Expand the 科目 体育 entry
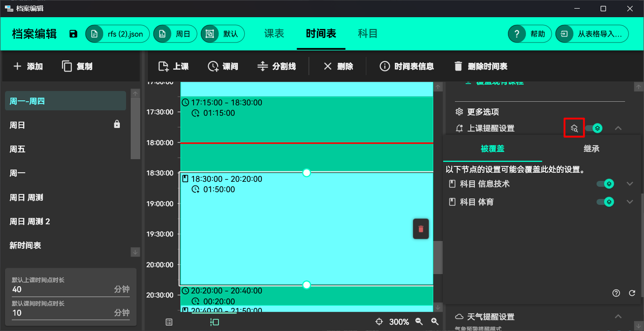The width and height of the screenshot is (644, 331). tap(630, 202)
